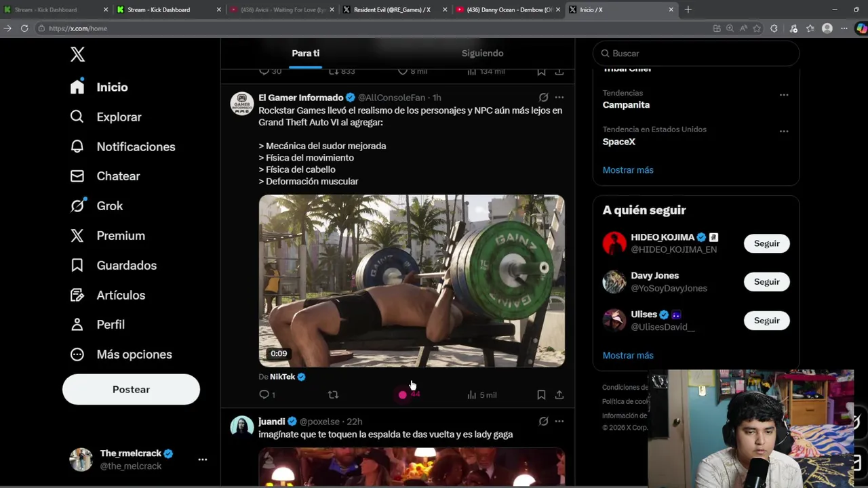Expand Más opciones menu

point(121,354)
